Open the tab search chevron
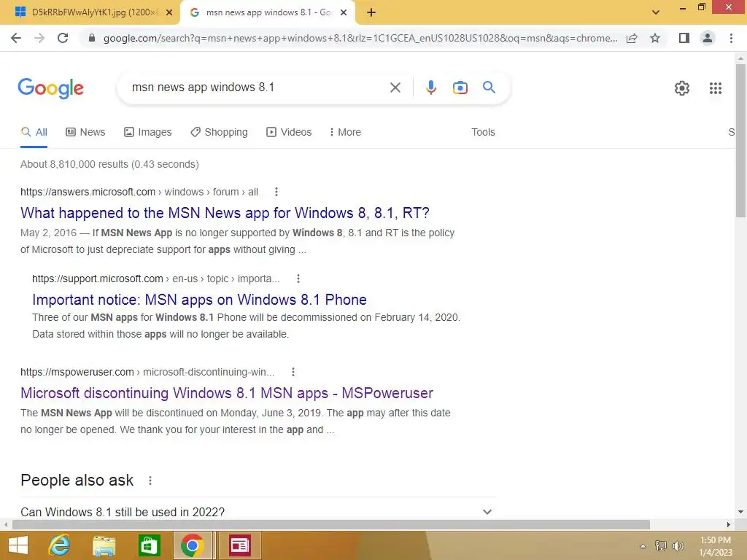This screenshot has width=747, height=560. coord(656,12)
